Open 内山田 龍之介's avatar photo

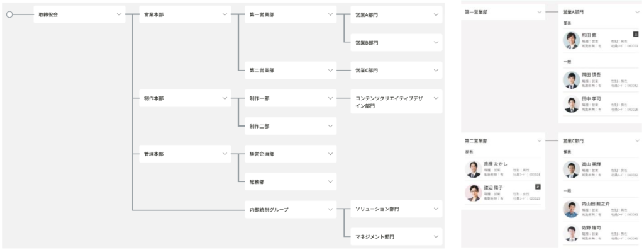(571, 209)
